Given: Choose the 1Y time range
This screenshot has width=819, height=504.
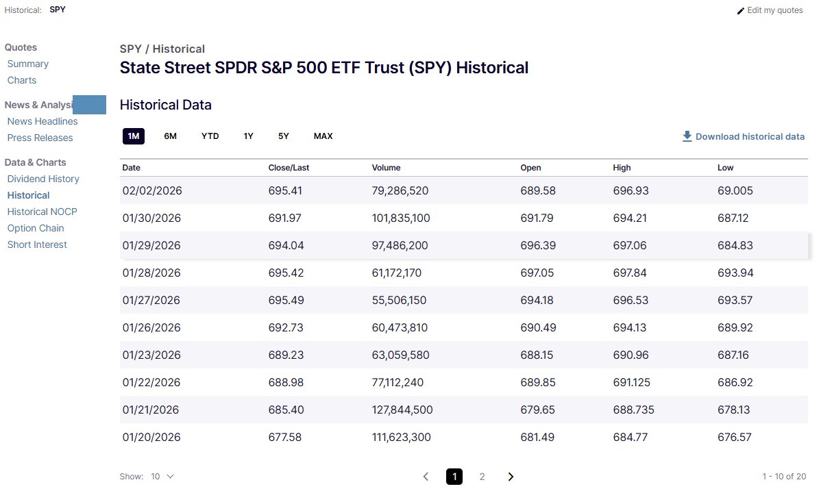Looking at the screenshot, I should [249, 136].
